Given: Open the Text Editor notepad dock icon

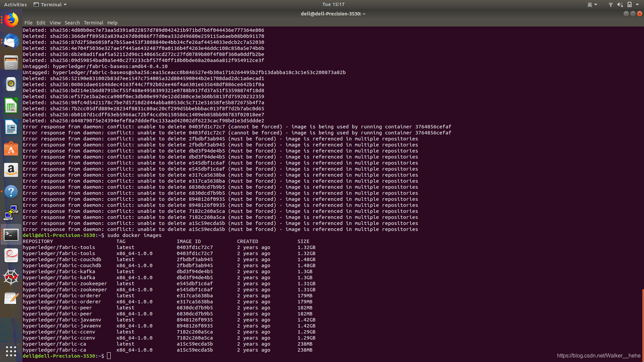Looking at the screenshot, I should [x=11, y=299].
